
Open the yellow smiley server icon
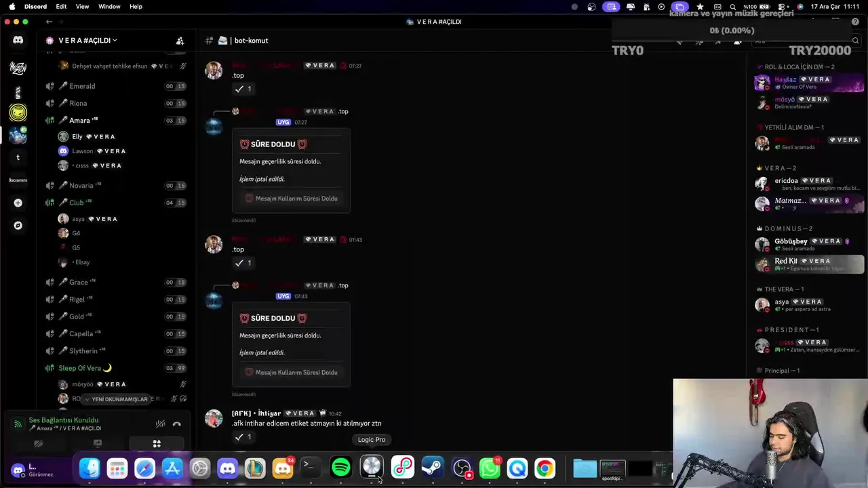click(x=18, y=113)
